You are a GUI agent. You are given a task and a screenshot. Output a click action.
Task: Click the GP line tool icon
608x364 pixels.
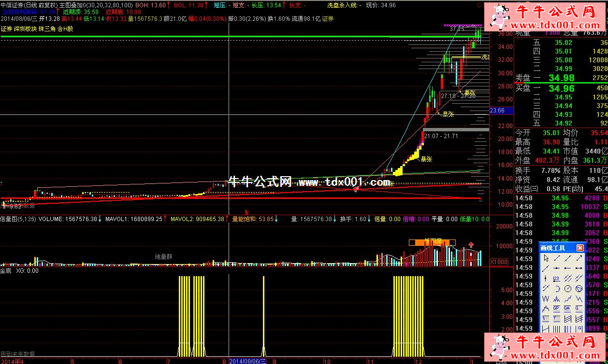(x=556, y=308)
